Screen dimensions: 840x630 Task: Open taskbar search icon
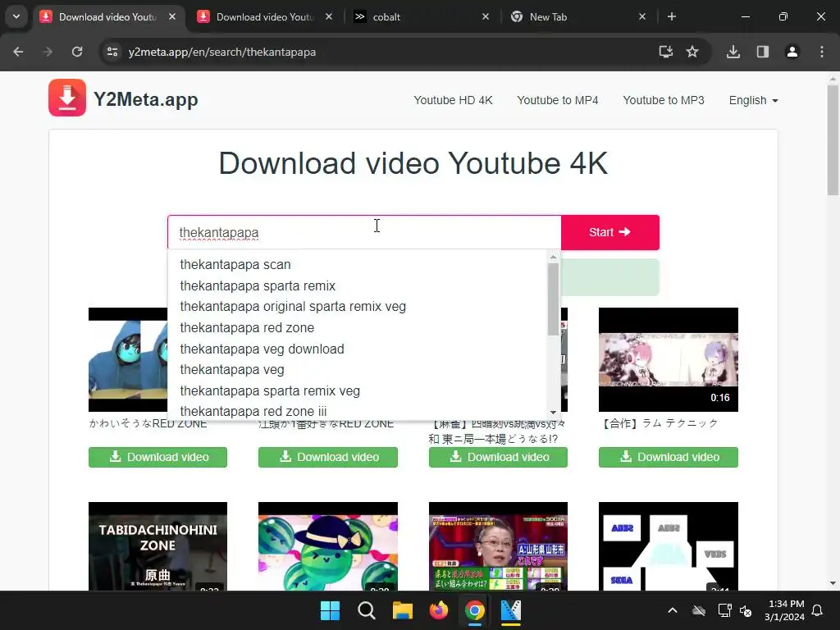[x=367, y=610]
